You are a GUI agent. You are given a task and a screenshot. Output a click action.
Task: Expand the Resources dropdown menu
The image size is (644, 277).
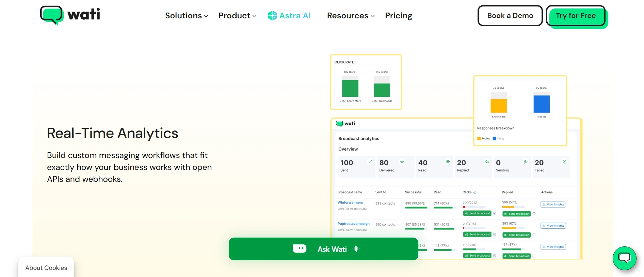coord(351,16)
